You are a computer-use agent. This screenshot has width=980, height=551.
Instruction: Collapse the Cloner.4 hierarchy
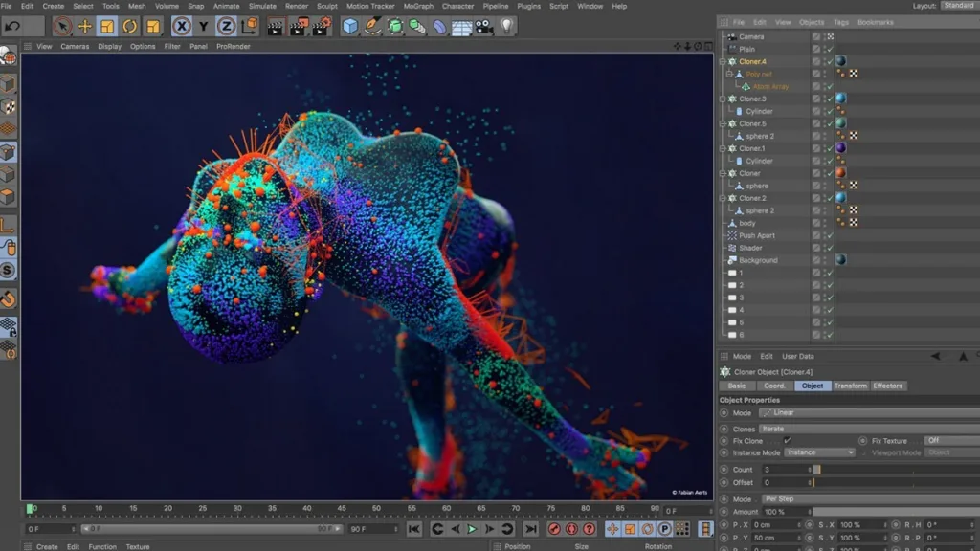pyautogui.click(x=723, y=61)
